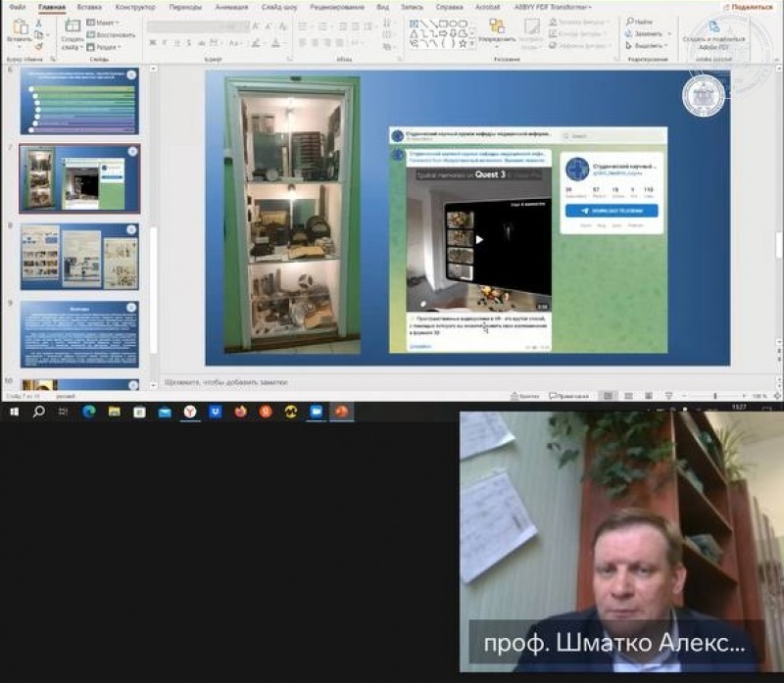Expand the shapes gallery more arrow
This screenshot has height=683, width=784.
[471, 45]
